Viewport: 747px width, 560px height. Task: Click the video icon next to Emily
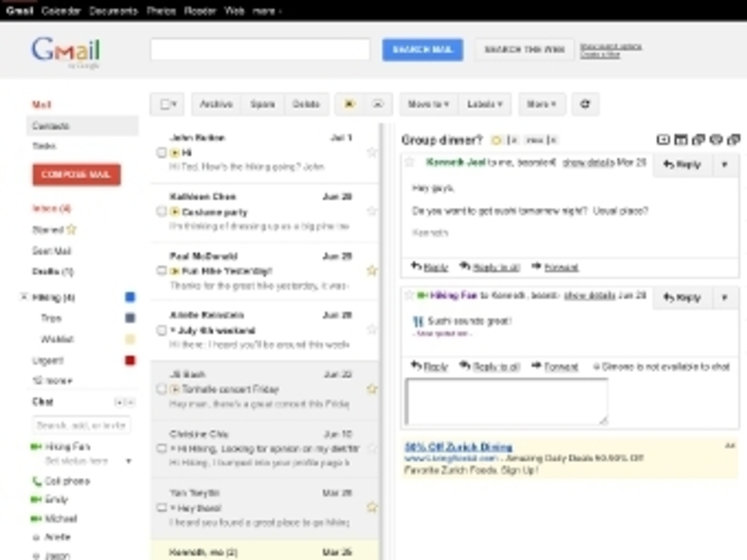pos(36,500)
